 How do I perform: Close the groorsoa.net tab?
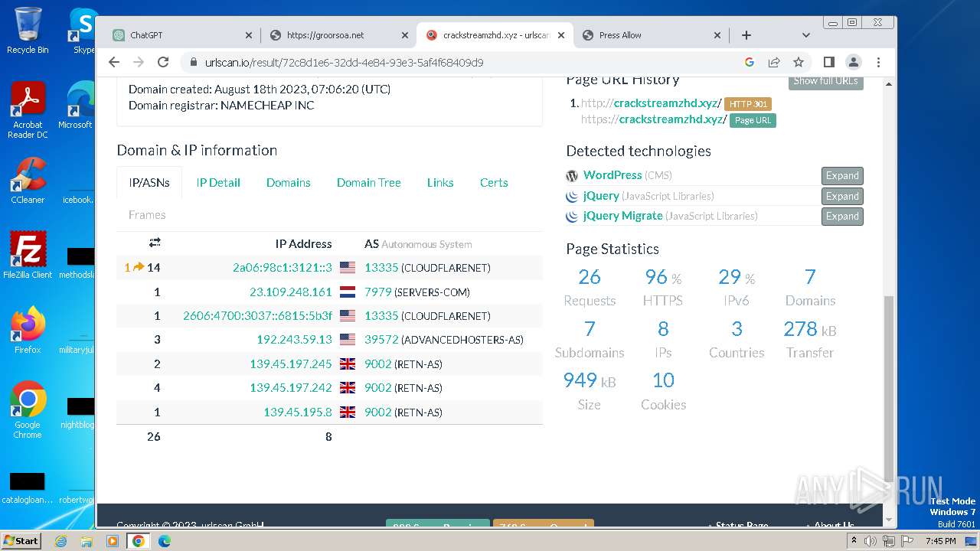click(x=406, y=35)
